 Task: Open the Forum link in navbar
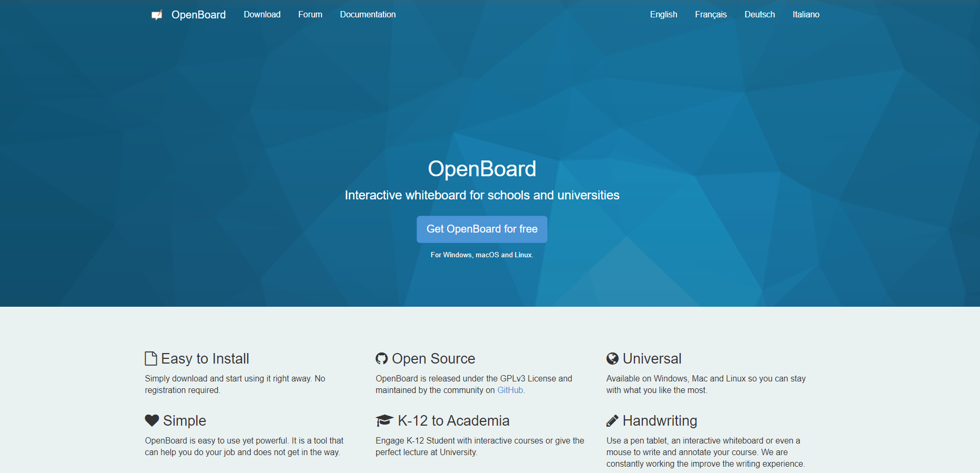pos(310,15)
